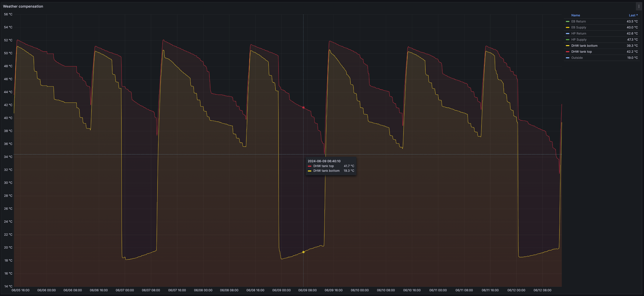The image size is (644, 296).
Task: Open Weather compensation panel title menu
Action: [x=23, y=6]
